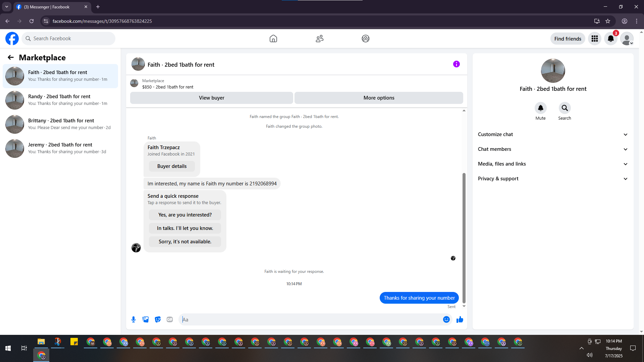Image resolution: width=644 pixels, height=362 pixels.
Task: Open Jeremy's 2bed 1bath conversation
Action: point(60,148)
